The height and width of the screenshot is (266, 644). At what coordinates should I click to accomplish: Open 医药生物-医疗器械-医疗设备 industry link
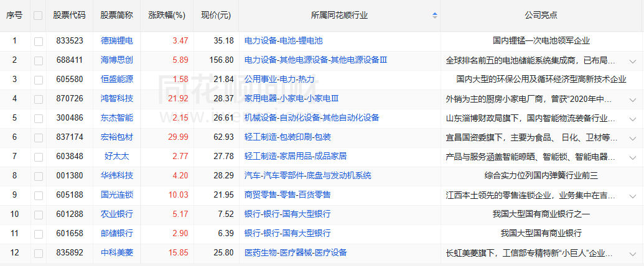pyautogui.click(x=296, y=253)
